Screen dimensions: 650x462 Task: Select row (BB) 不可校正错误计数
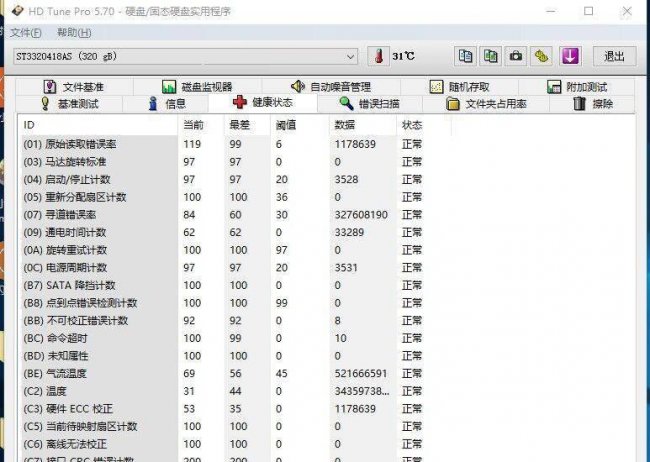(x=223, y=321)
